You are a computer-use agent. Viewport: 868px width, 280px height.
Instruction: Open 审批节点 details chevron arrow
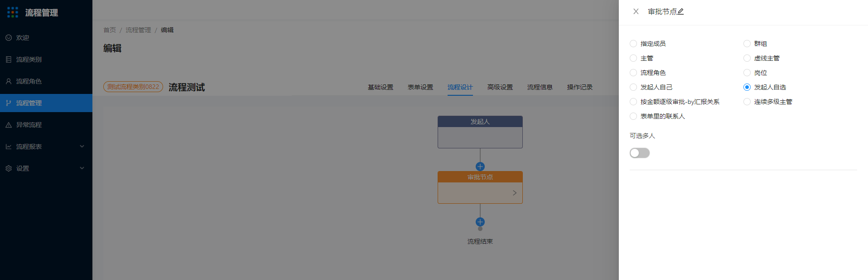point(515,193)
